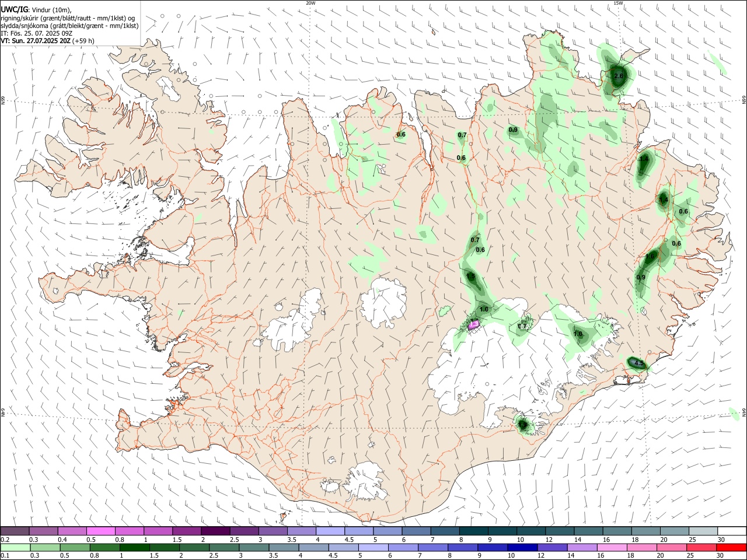Image resolution: width=747 pixels, height=560 pixels.
Task: Select the 9 blue swatch in the rain legend
Action: point(493,547)
